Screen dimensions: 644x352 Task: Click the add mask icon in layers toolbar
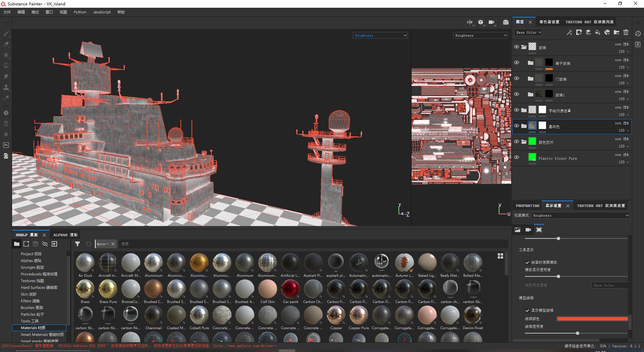579,32
